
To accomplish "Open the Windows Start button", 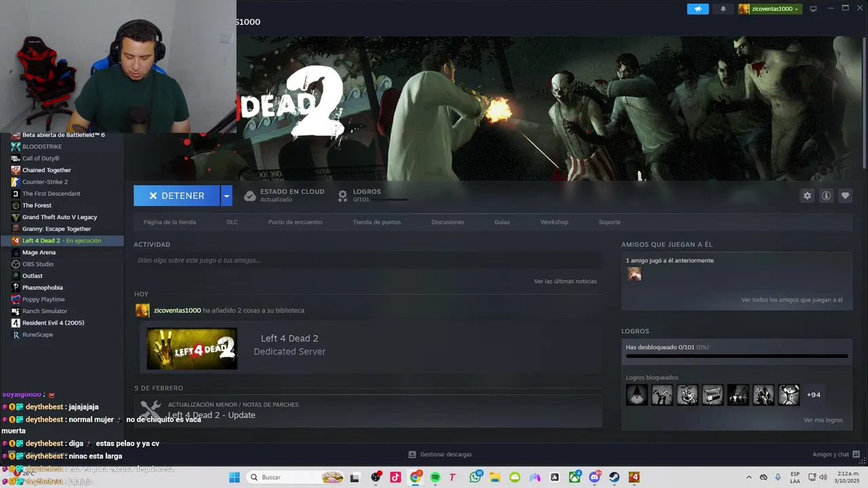I will tap(234, 477).
